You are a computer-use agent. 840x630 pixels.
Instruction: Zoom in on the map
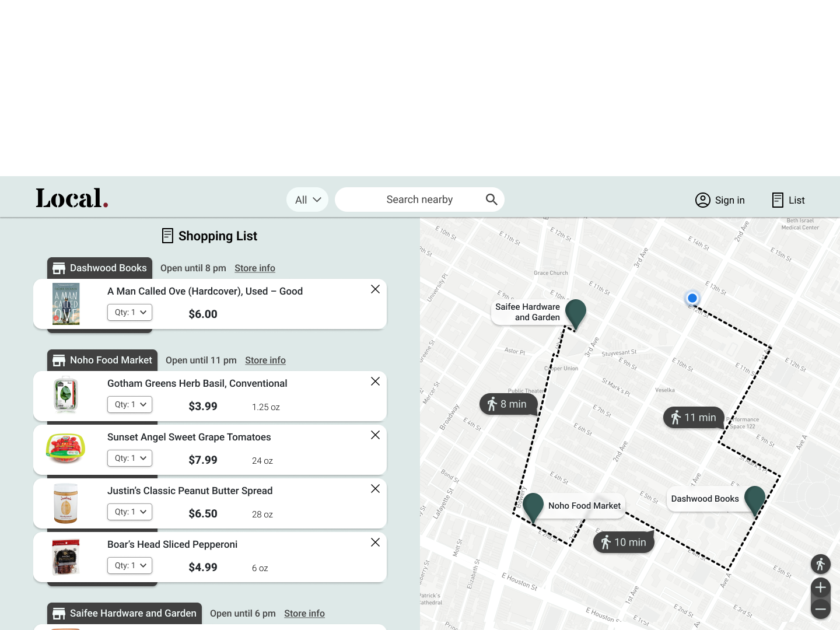[x=821, y=587]
